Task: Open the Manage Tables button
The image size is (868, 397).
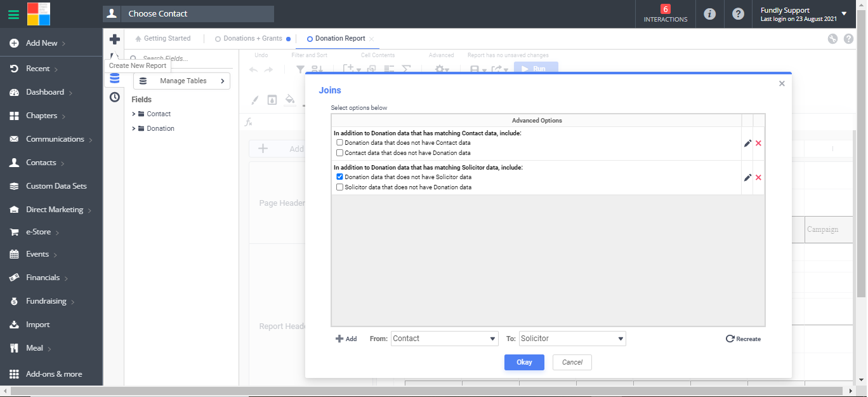Action: pos(181,81)
